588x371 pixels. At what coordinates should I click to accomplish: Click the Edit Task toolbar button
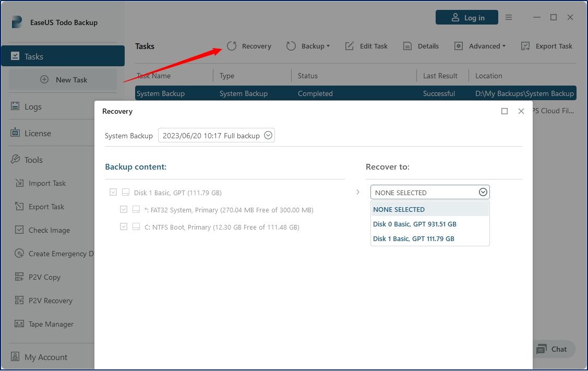(366, 46)
